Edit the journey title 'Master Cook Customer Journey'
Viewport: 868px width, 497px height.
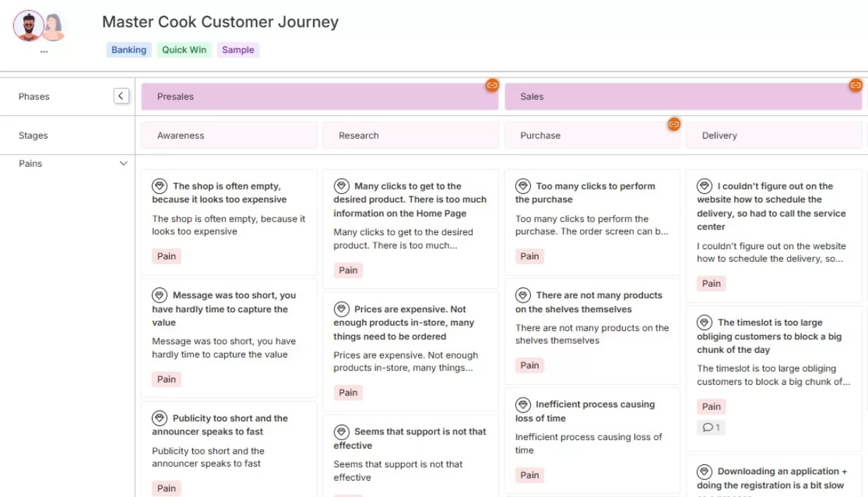(221, 22)
